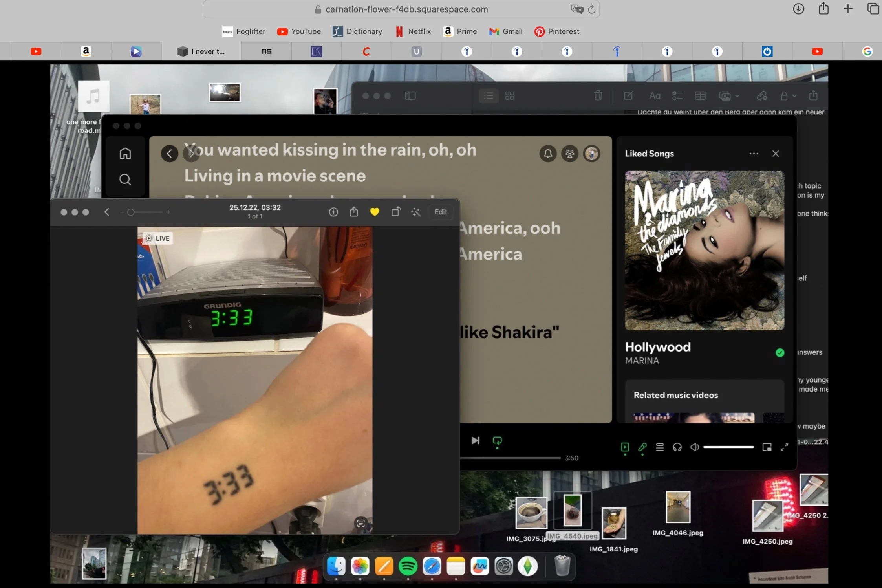
Task: Share the photo using the share icon
Action: tap(354, 212)
